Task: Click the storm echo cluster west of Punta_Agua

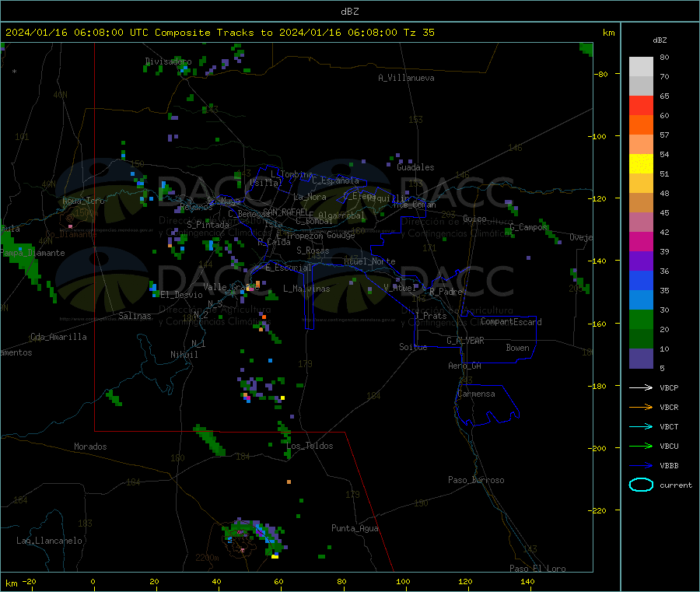Action: click(x=254, y=537)
